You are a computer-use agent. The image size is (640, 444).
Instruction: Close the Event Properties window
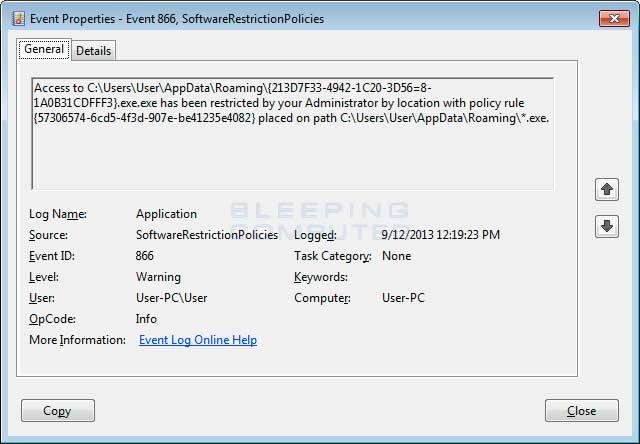tap(614, 18)
